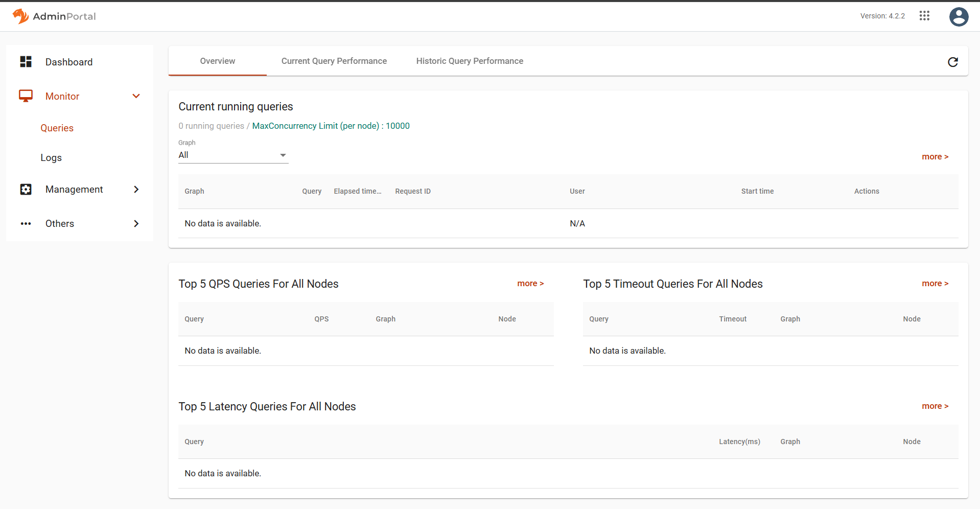Viewport: 980px width, 509px height.
Task: Click Graph header in Timeout Queries table
Action: coord(790,319)
